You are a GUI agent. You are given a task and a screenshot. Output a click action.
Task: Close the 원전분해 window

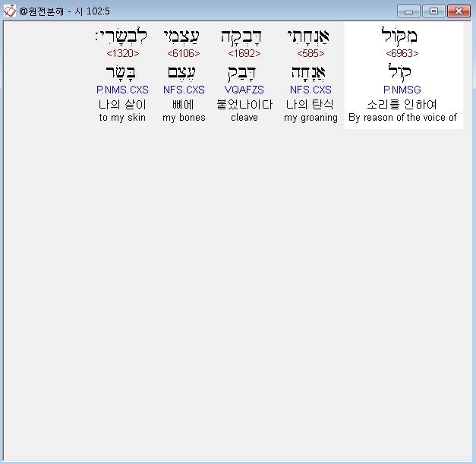(459, 11)
